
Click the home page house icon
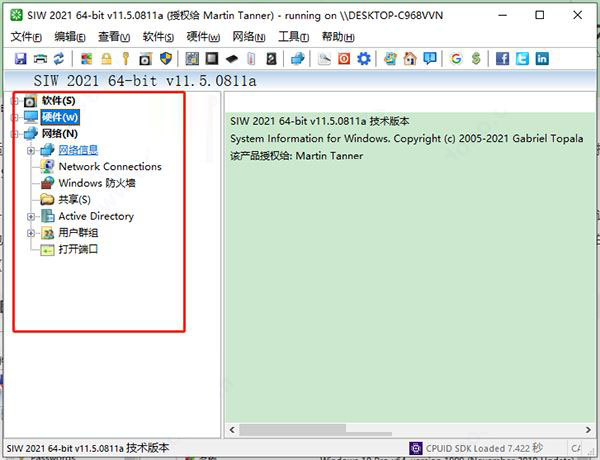(410, 59)
